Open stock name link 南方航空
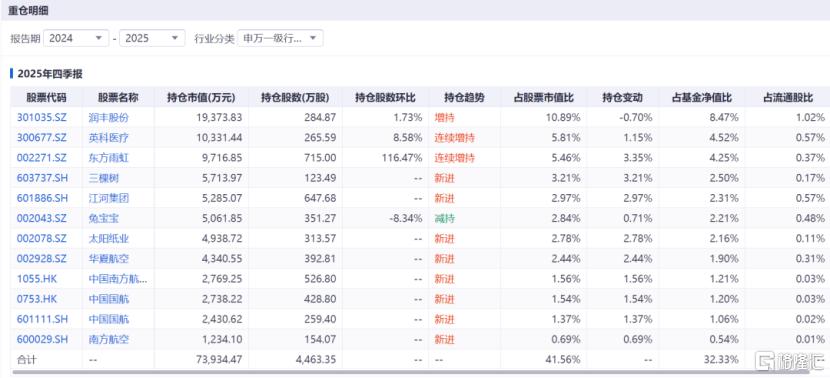The width and height of the screenshot is (830, 378). click(109, 339)
